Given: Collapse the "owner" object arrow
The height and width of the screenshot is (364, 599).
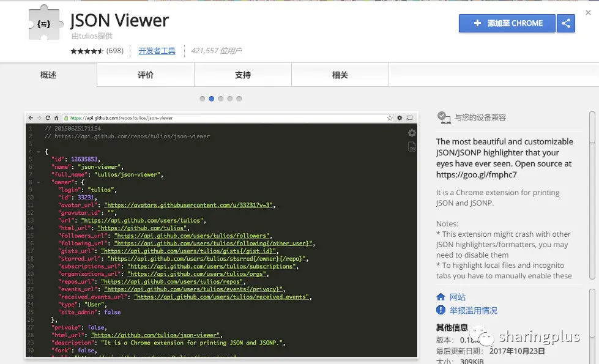Looking at the screenshot, I should point(38,182).
